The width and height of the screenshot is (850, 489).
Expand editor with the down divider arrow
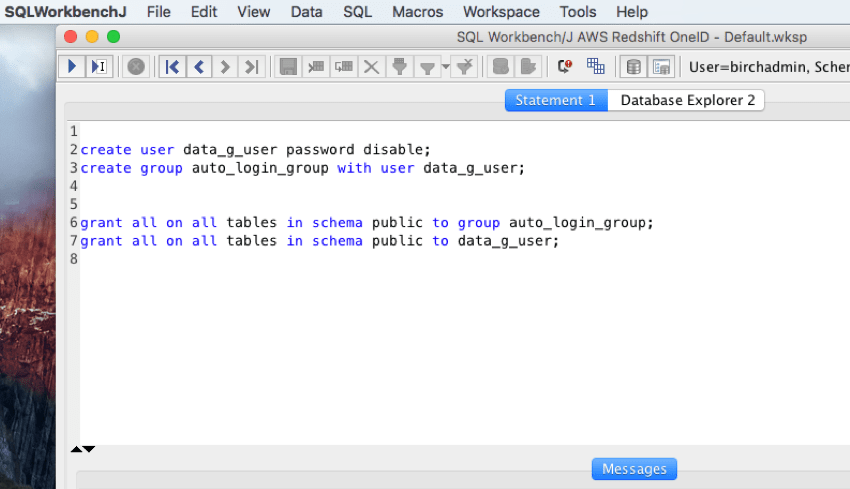[89, 449]
